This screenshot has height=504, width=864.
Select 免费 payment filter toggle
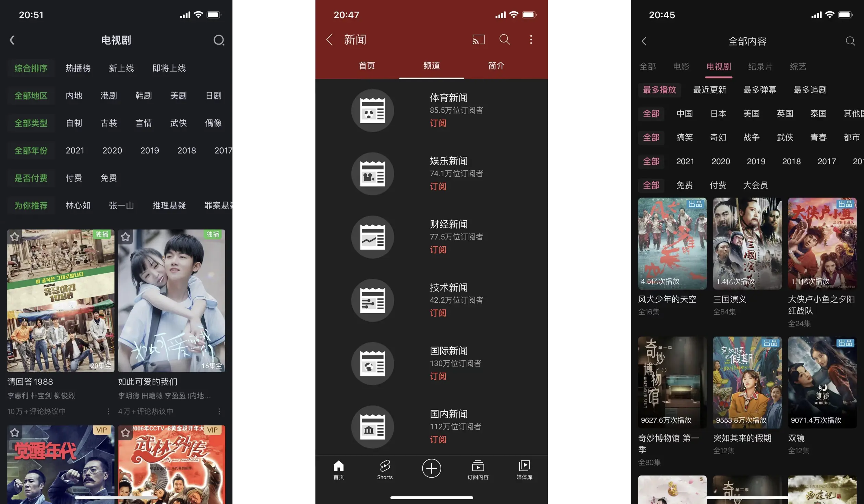tap(109, 178)
